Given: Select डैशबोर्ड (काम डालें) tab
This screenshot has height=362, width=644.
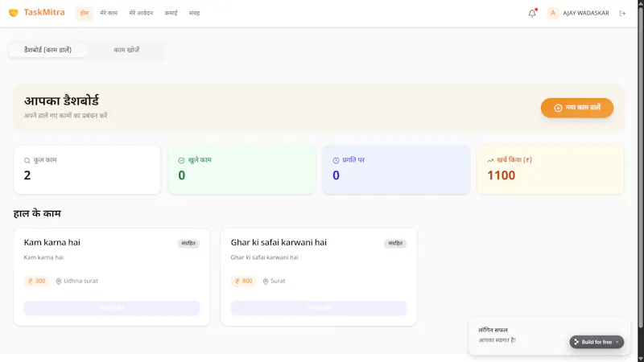Looking at the screenshot, I should coord(47,50).
